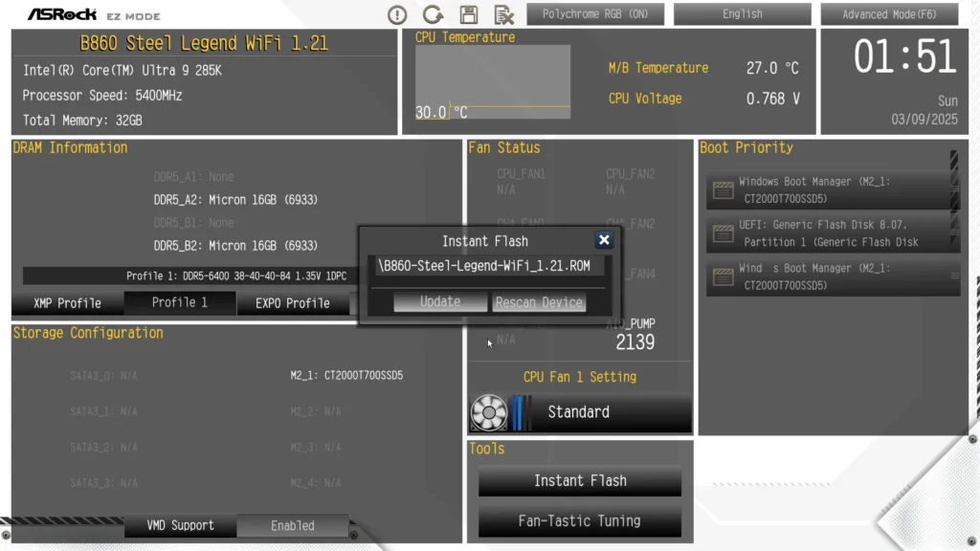Click Rescan Device in the dialog
The height and width of the screenshot is (551, 980).
coord(539,302)
